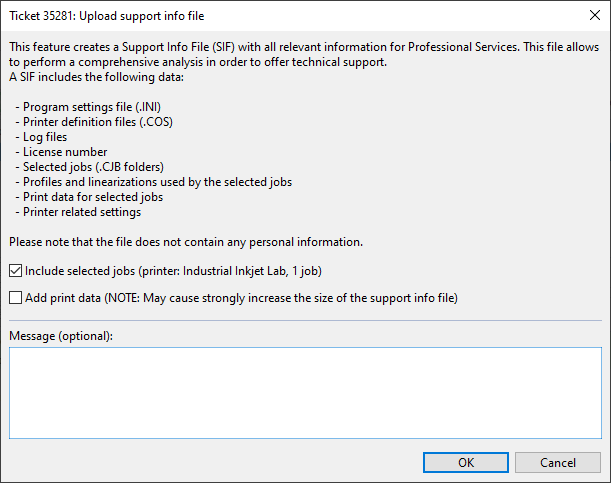Confirm the upload with the OK button
611x483 pixels.
click(465, 462)
